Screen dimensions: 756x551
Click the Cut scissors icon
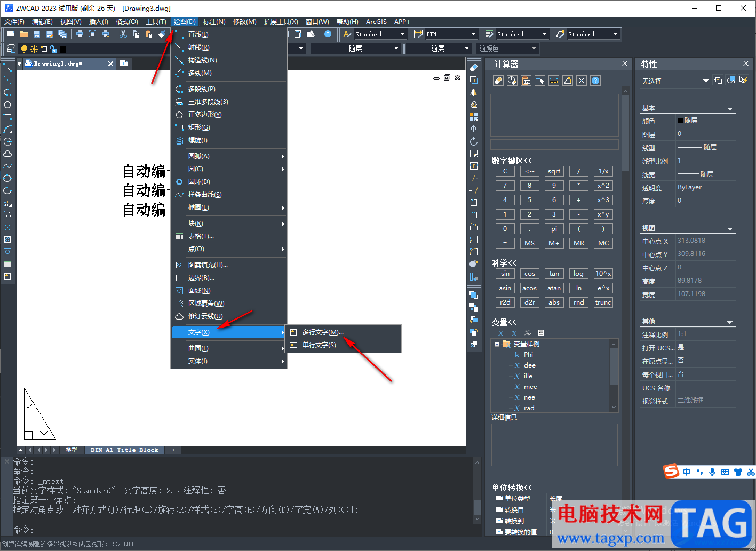[123, 34]
